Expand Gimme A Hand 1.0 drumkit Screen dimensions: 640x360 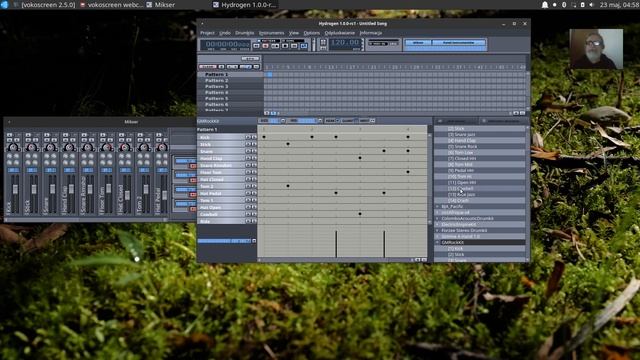tap(438, 236)
